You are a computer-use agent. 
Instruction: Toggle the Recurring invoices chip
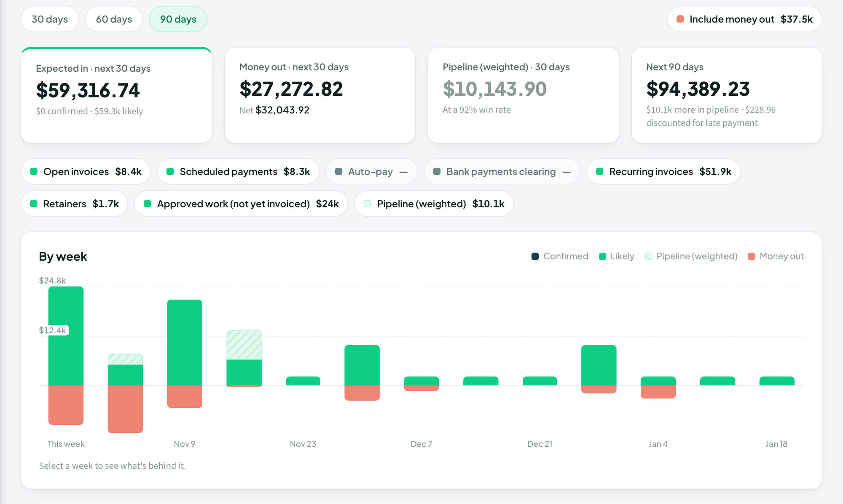click(x=663, y=172)
